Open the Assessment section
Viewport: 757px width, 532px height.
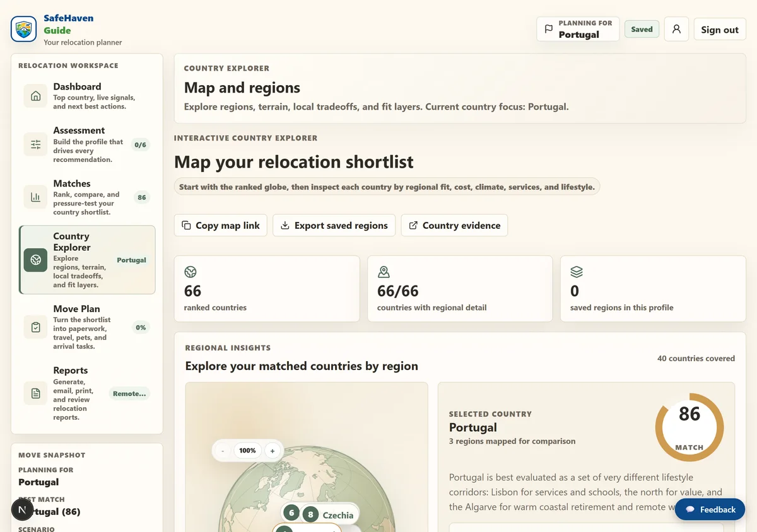pos(87,144)
